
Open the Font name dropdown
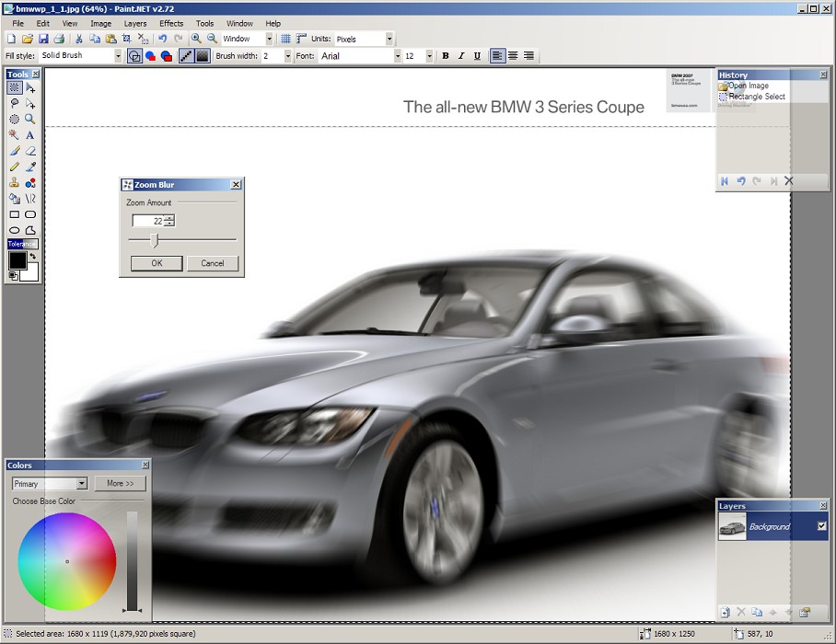tap(397, 56)
